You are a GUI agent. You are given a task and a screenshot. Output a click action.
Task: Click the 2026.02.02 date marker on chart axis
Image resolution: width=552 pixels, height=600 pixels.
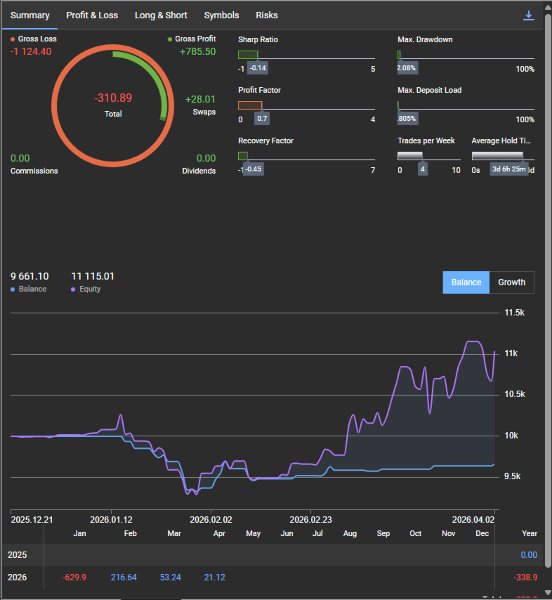[211, 520]
